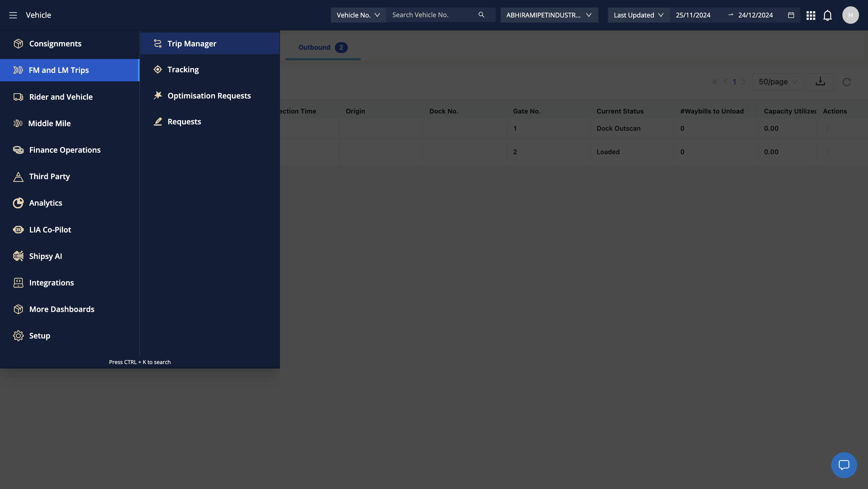
Task: Open Rider and Vehicle menu
Action: [x=70, y=97]
